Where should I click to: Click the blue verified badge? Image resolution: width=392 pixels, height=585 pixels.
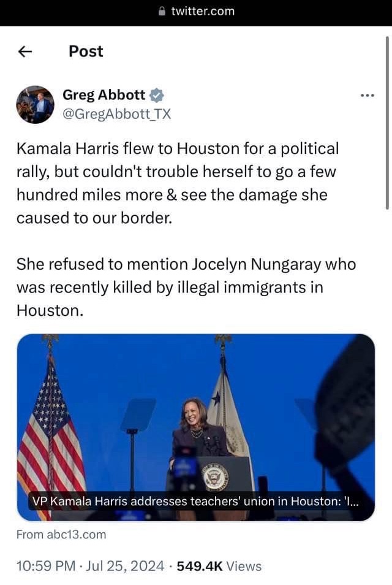157,95
